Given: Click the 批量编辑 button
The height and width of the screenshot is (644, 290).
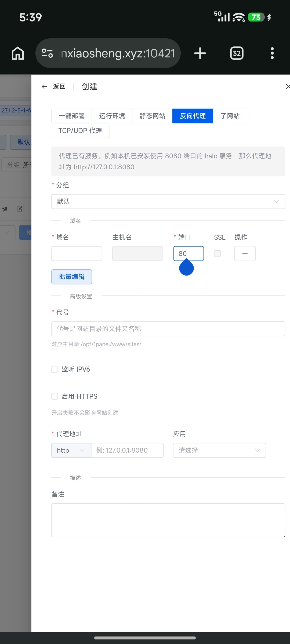Looking at the screenshot, I should 72,277.
